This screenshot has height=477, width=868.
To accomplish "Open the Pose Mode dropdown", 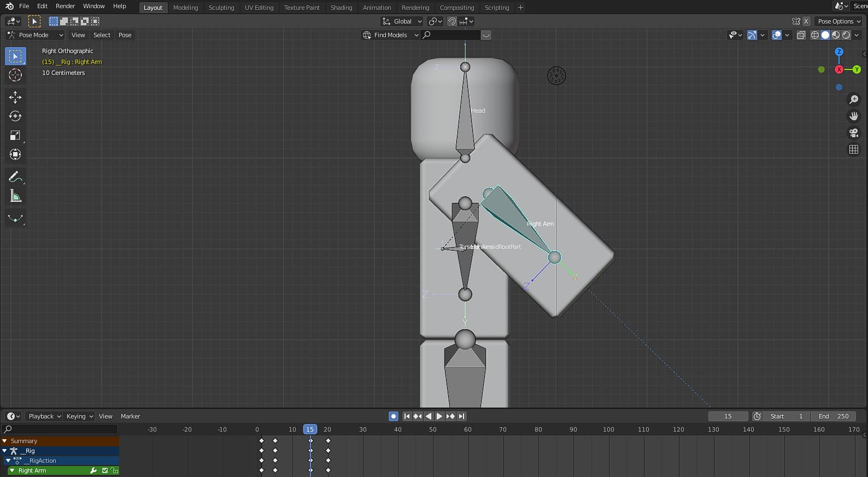I will coord(36,35).
